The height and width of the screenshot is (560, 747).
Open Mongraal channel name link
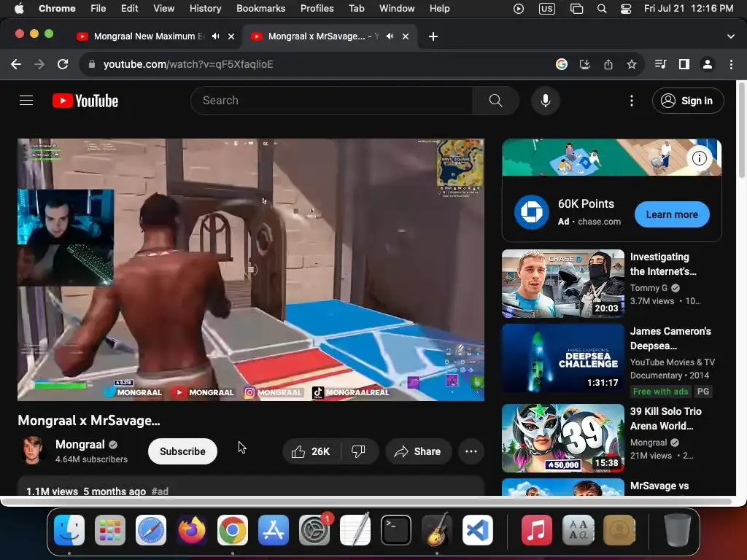click(80, 444)
